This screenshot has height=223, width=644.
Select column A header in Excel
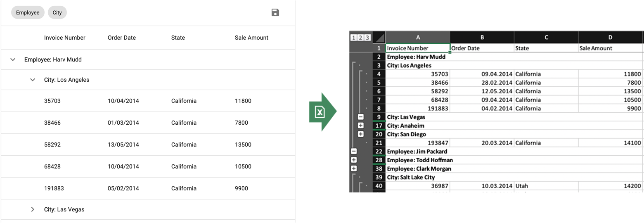click(418, 37)
